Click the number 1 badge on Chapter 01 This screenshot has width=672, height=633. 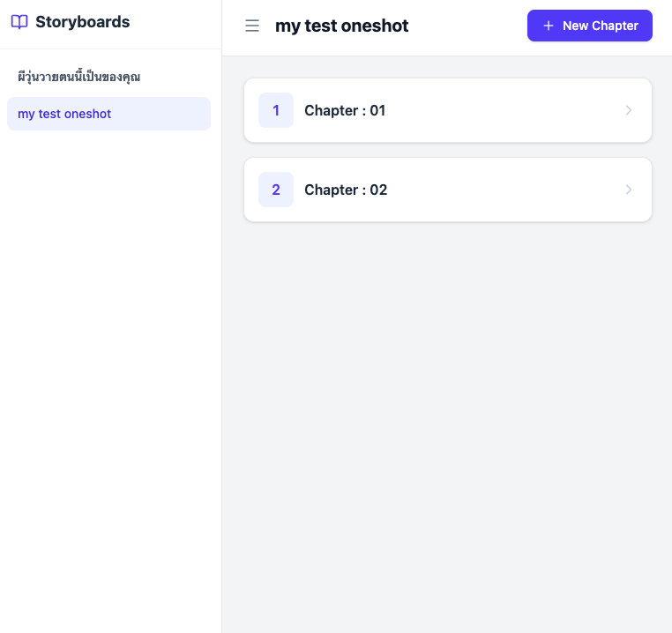(x=276, y=110)
